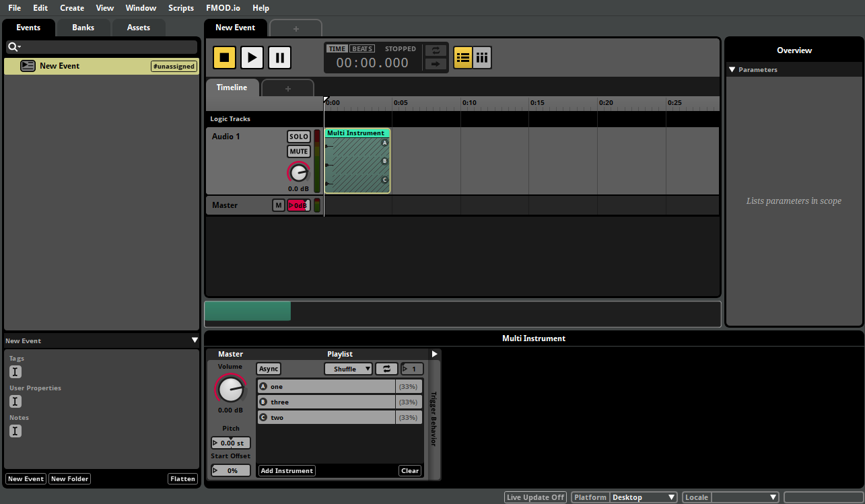The height and width of the screenshot is (504, 865).
Task: Open the Scripts menu
Action: tap(180, 7)
